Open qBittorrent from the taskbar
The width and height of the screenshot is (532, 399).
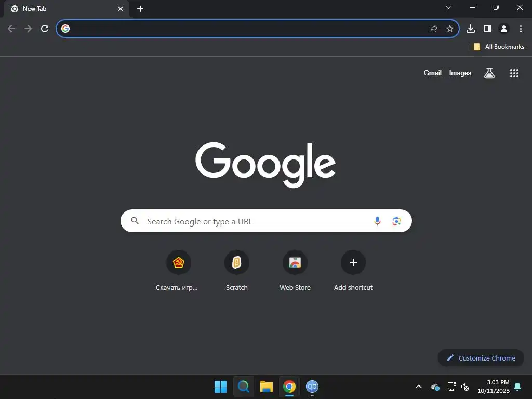[312, 387]
